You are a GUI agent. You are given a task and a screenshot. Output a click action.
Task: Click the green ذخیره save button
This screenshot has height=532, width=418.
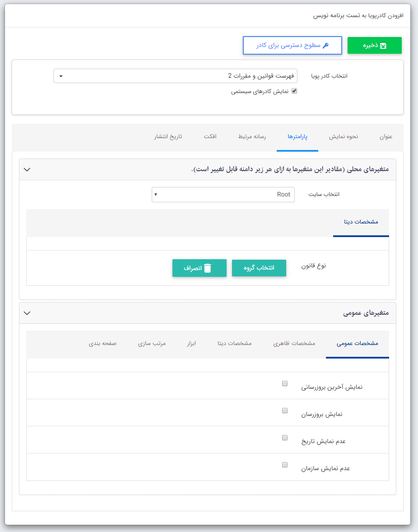374,45
